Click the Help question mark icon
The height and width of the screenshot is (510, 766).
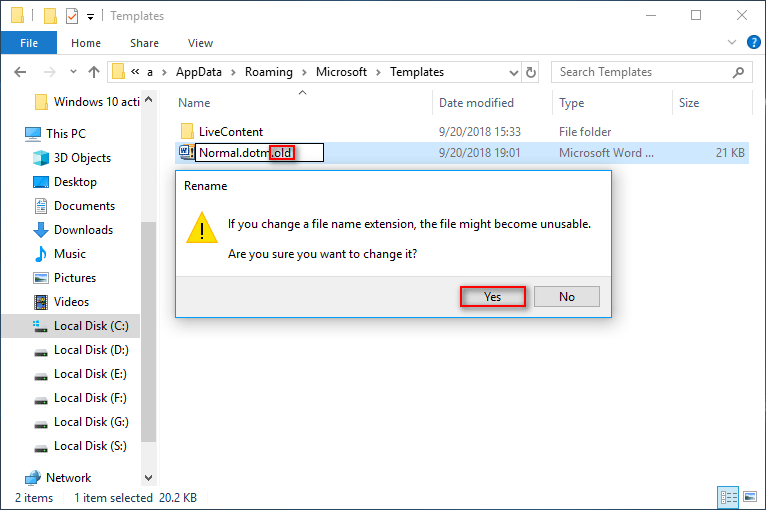751,43
